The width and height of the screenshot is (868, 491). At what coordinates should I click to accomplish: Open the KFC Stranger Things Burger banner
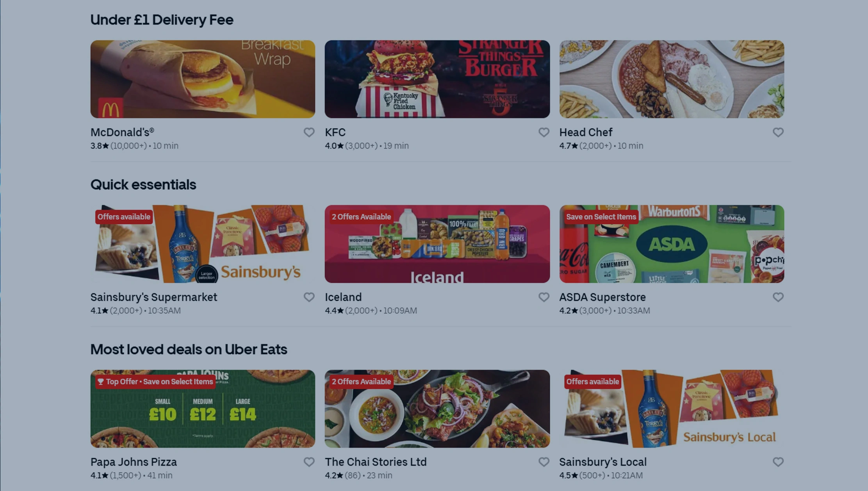click(437, 79)
